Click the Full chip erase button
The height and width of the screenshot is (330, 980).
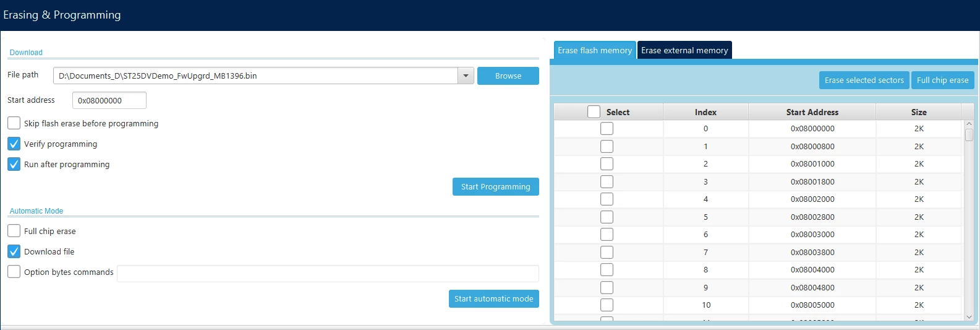(942, 80)
